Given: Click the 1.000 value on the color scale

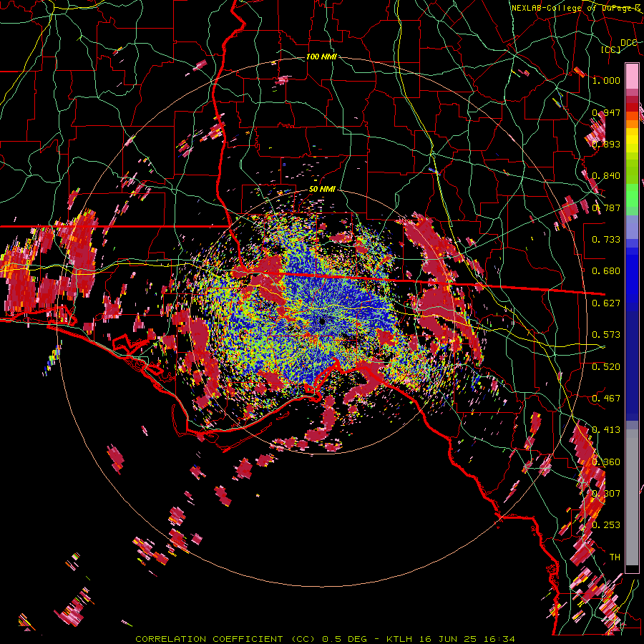Looking at the screenshot, I should (606, 80).
